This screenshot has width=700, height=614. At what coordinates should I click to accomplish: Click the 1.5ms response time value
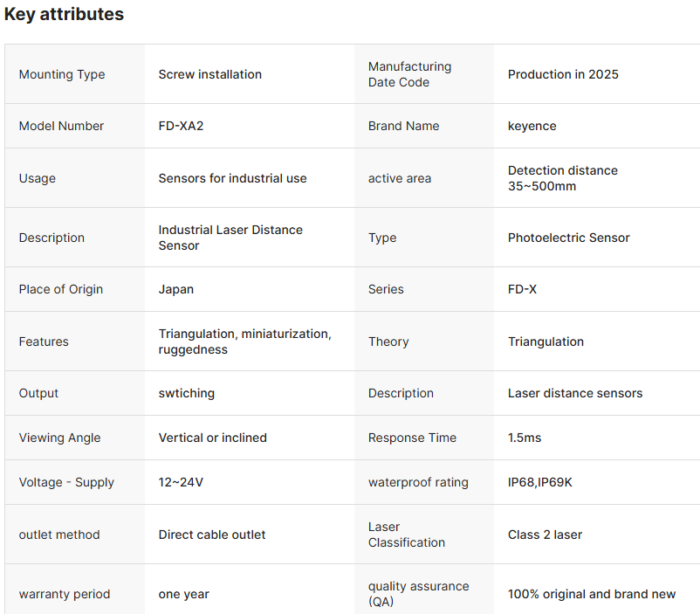click(524, 438)
